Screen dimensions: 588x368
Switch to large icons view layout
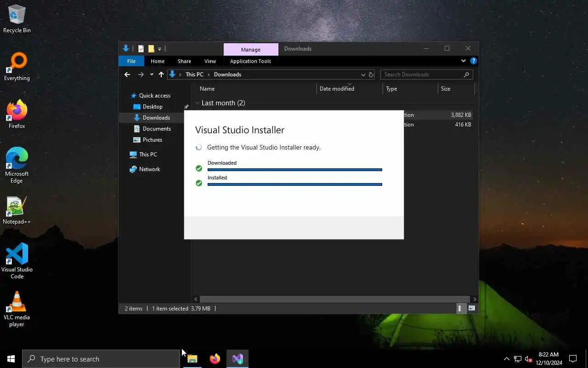pos(471,309)
